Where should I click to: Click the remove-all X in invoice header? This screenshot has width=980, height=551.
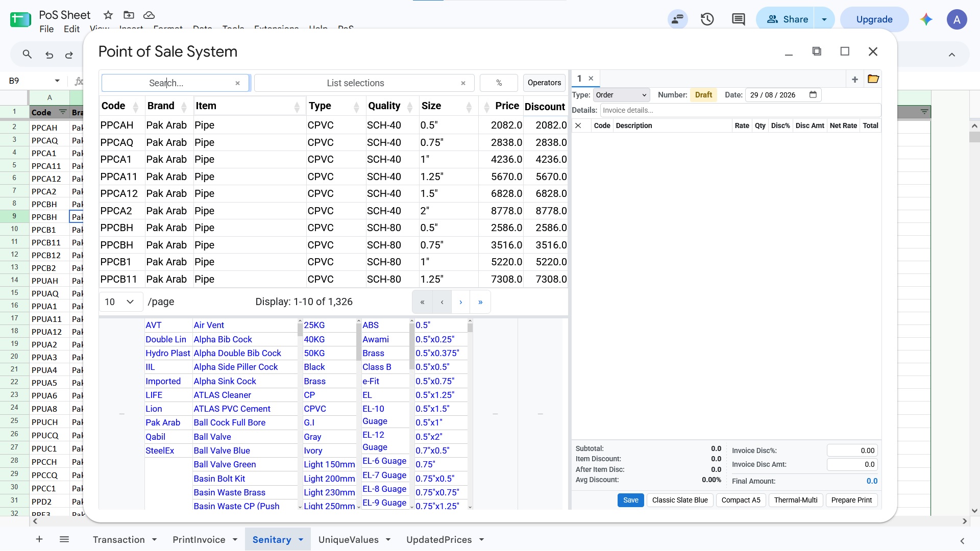point(578,126)
